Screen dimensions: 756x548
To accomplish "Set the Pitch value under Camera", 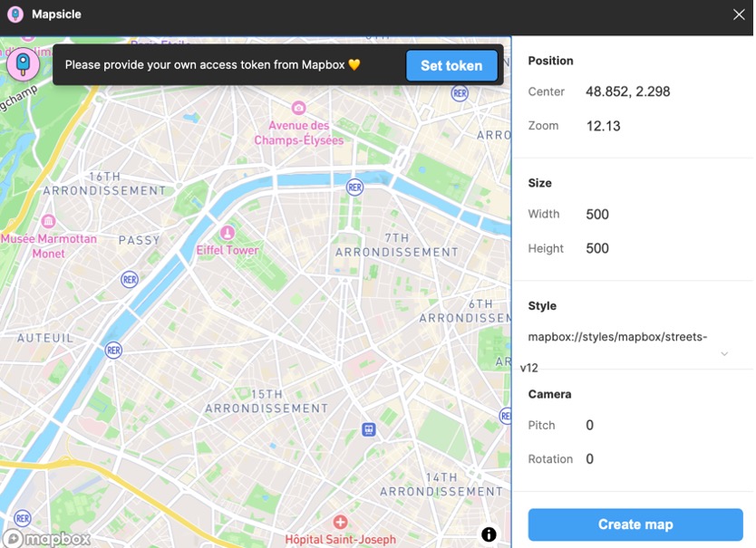I will 589,425.
